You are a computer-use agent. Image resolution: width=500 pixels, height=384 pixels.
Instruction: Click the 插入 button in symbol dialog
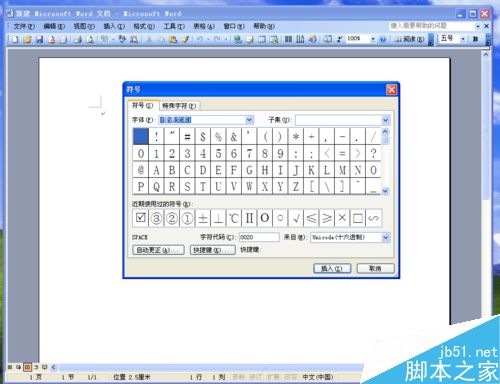click(332, 269)
